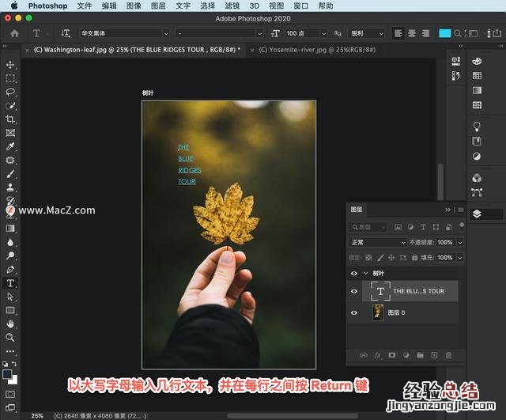Hide the THE BLU...S TOUR text layer

pos(353,291)
